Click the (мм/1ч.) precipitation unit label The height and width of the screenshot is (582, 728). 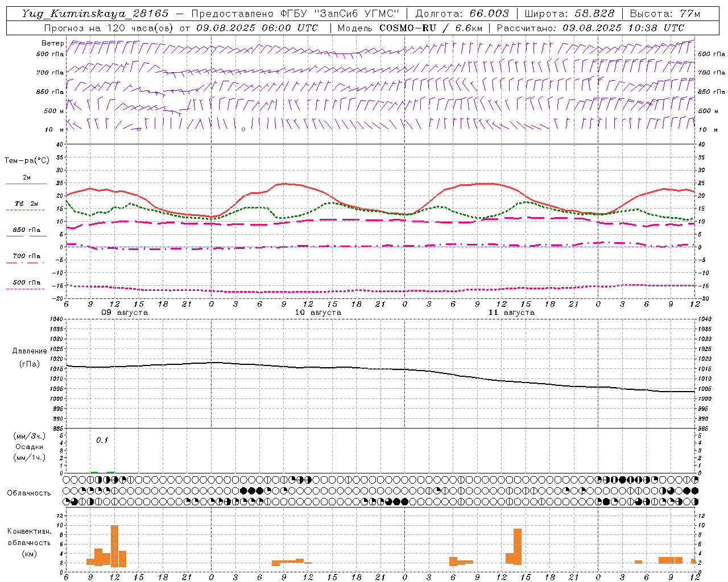point(30,458)
